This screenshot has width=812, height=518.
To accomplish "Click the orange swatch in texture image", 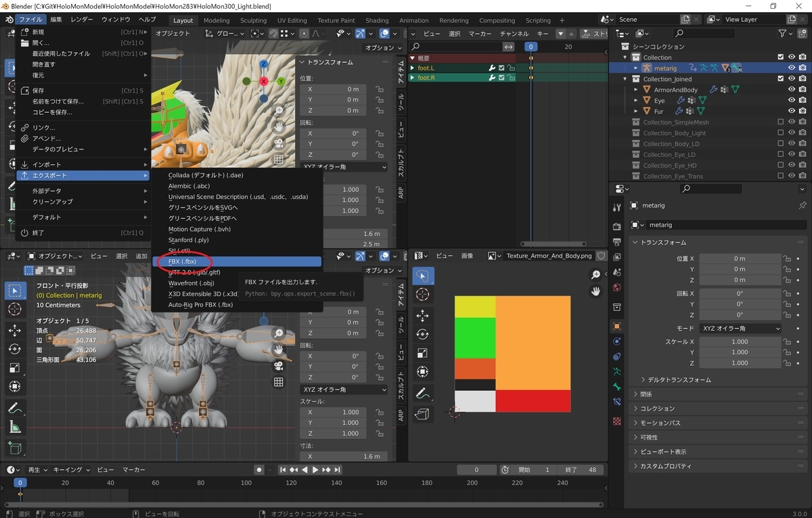I will click(x=533, y=342).
